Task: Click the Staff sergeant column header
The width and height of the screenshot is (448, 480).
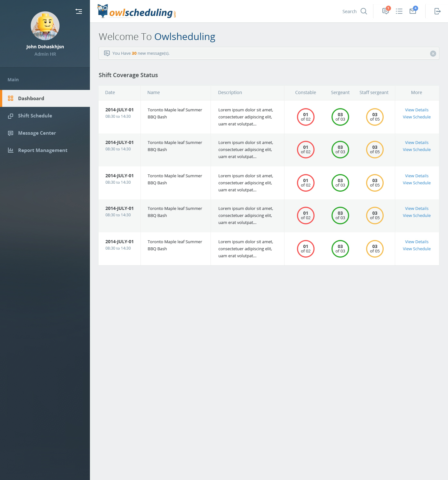Action: [x=374, y=92]
